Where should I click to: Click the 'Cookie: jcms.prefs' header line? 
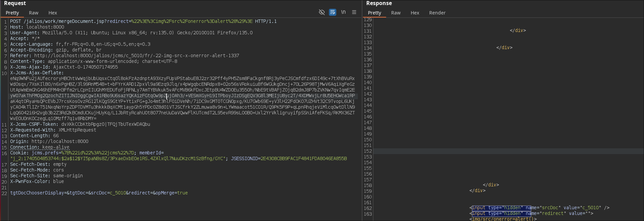(87, 153)
